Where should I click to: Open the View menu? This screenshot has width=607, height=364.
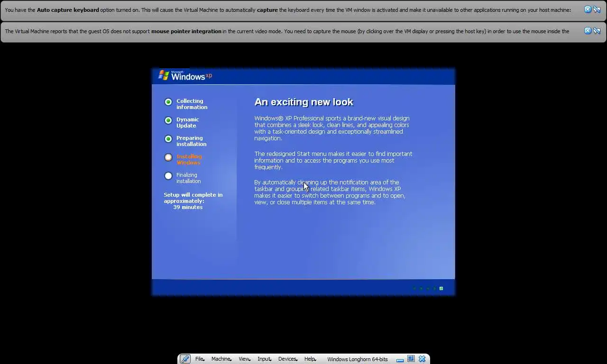[x=244, y=359]
